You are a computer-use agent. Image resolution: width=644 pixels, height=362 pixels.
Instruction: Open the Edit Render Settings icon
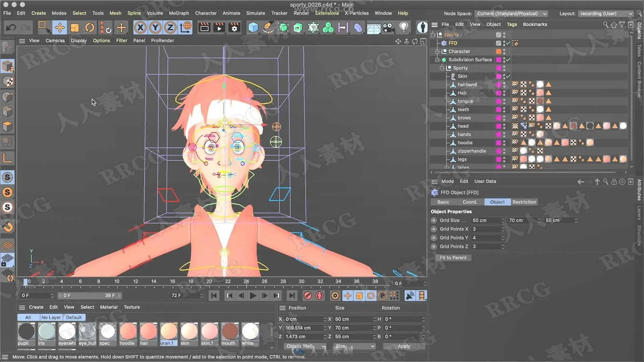point(234,27)
